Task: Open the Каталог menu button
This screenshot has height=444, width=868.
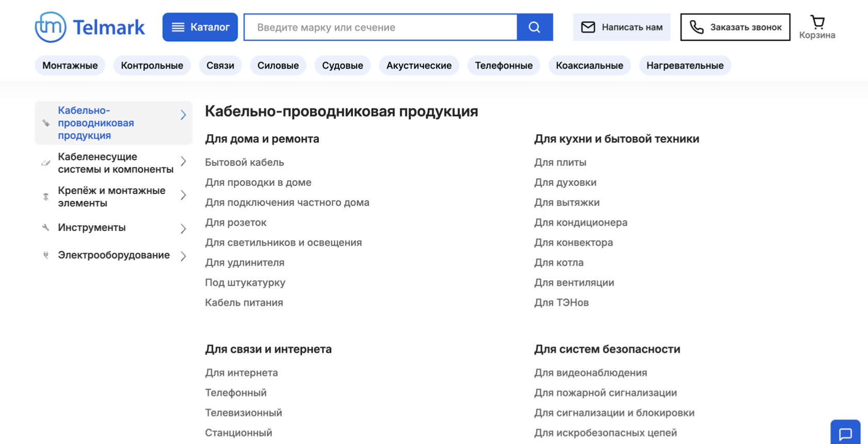Action: tap(200, 27)
